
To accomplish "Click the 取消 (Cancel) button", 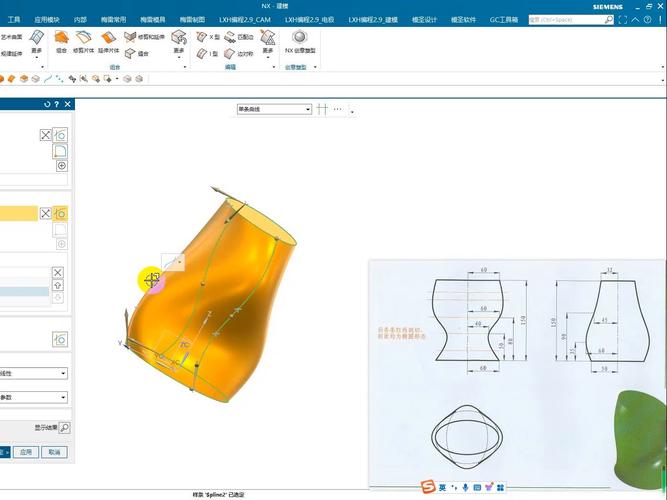I will pos(54,452).
